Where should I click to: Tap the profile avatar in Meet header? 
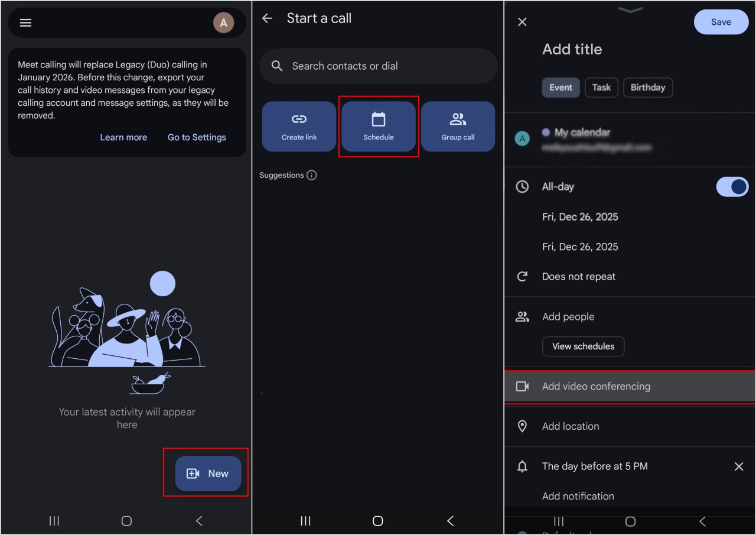[x=223, y=23]
